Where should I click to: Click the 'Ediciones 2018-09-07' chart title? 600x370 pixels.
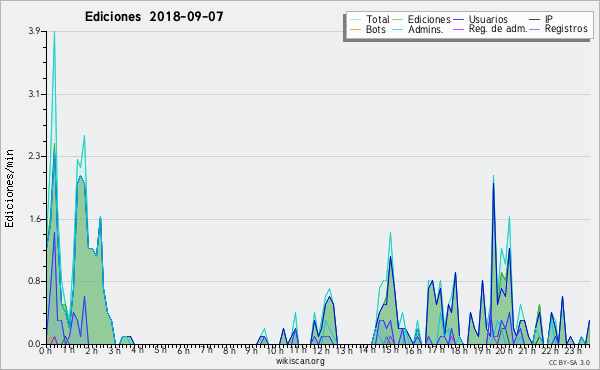[x=154, y=16]
